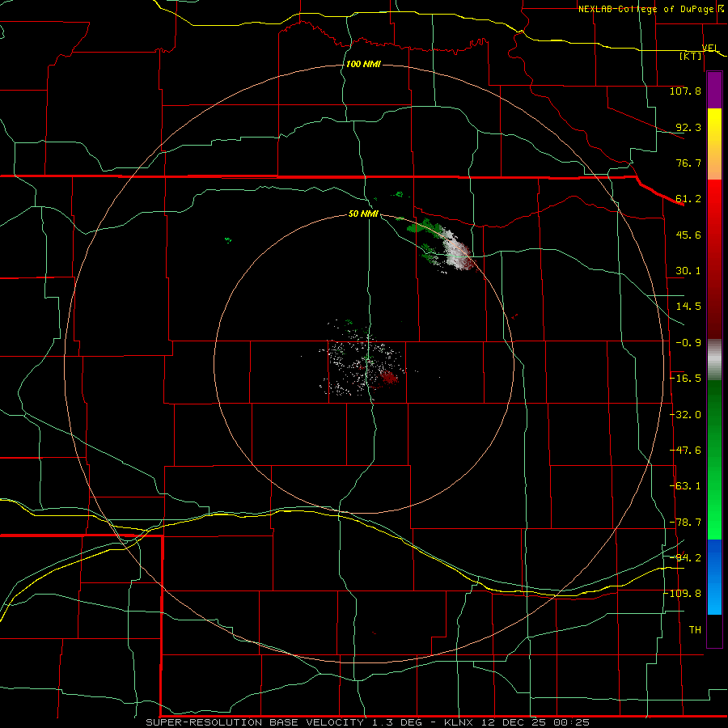Click the -94.2 velocity scale value
The width and height of the screenshot is (728, 728).
click(685, 557)
